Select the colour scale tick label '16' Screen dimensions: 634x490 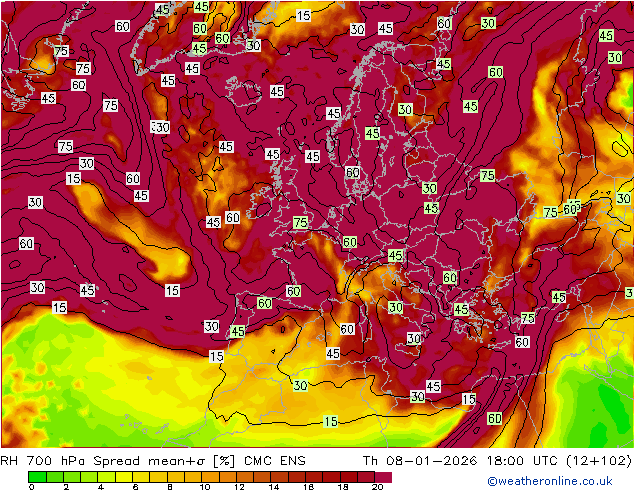(309, 487)
